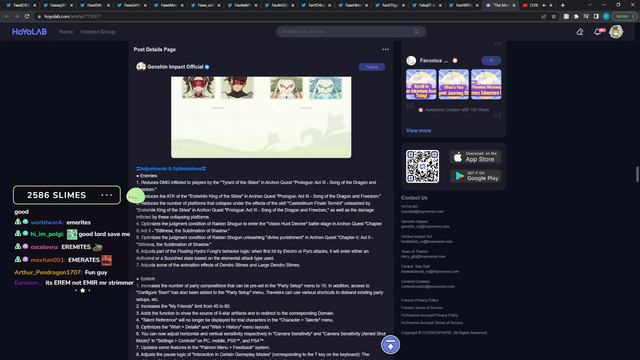The height and width of the screenshot is (360, 640).
Task: Click chat username worldwarA
Action: tap(47, 222)
